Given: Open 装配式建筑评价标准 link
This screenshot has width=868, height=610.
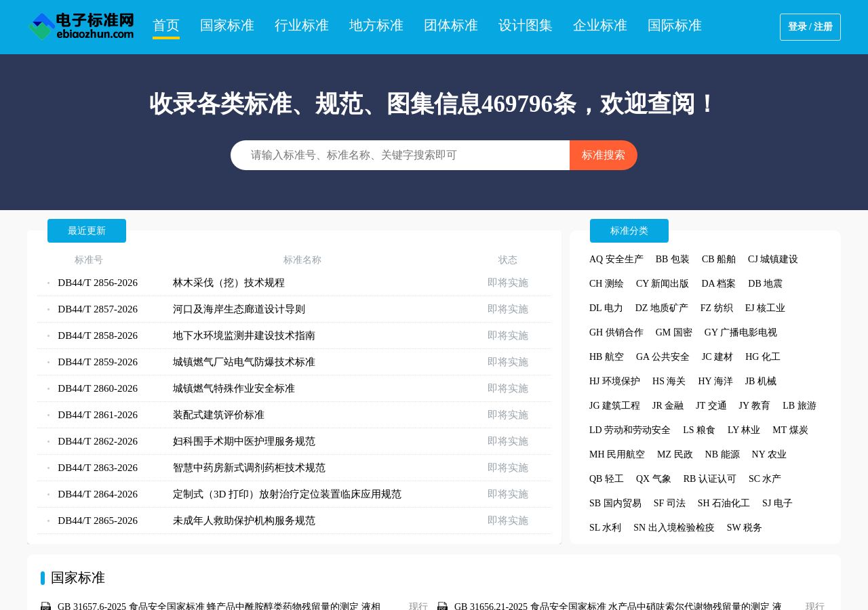Looking at the screenshot, I should click(218, 415).
